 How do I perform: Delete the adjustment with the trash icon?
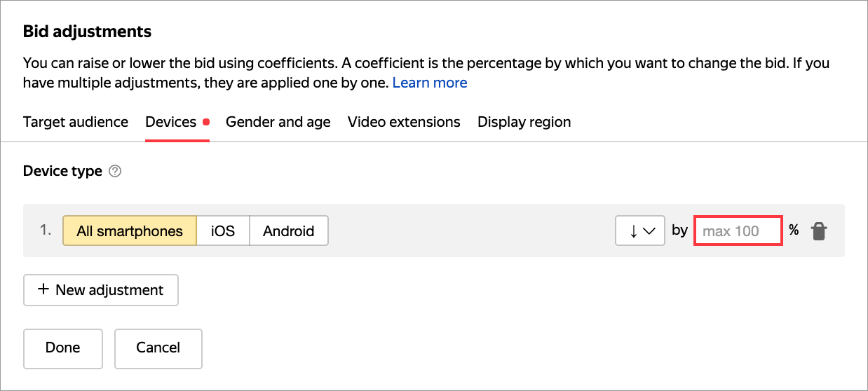click(x=818, y=231)
